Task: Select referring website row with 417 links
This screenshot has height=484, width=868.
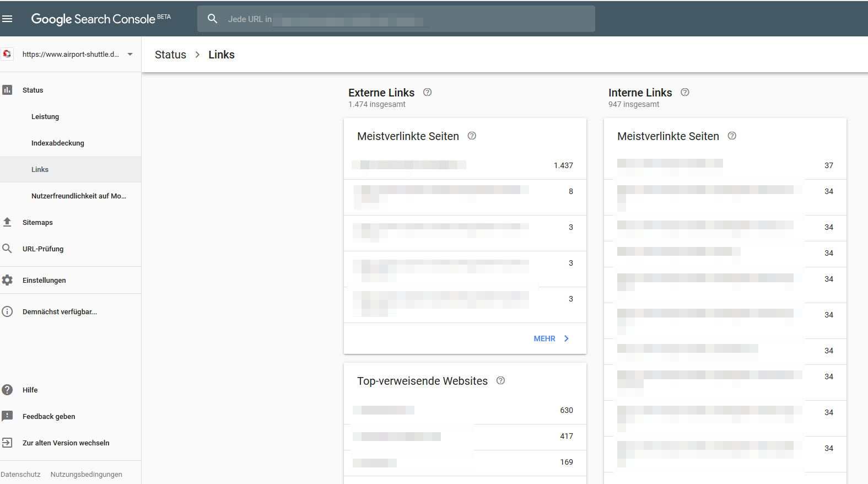Action: pos(465,437)
